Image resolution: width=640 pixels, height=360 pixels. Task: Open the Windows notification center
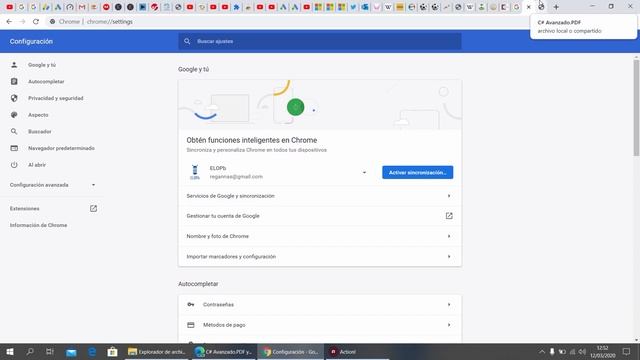(x=627, y=351)
